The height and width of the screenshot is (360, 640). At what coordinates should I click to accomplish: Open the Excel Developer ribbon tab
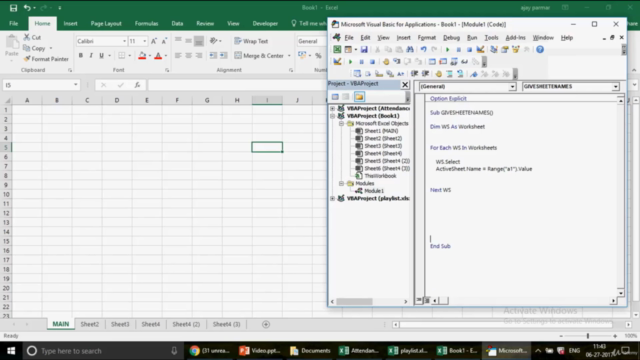(x=265, y=24)
